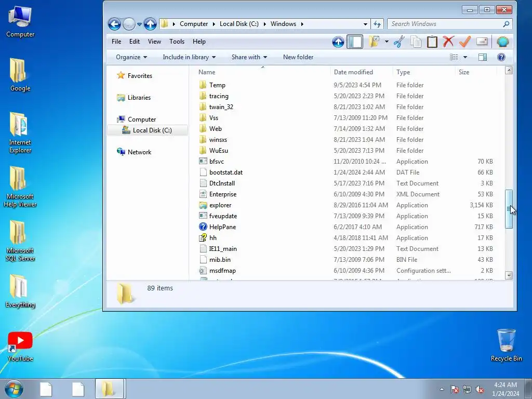
Task: Click the Paste clipboard toolbar icon
Action: 432,42
